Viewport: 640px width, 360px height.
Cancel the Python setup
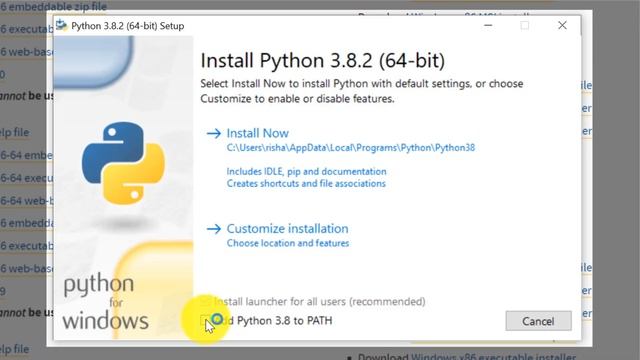point(538,321)
